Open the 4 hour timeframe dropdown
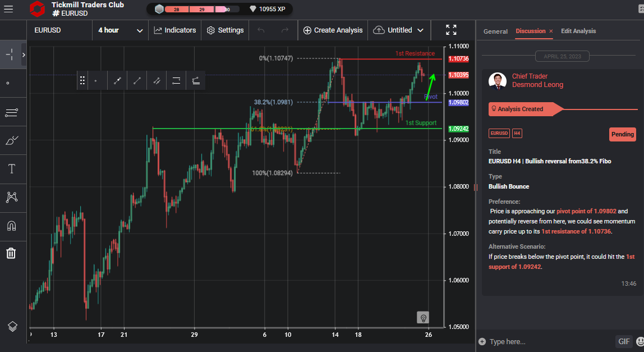644x352 pixels. tap(121, 30)
